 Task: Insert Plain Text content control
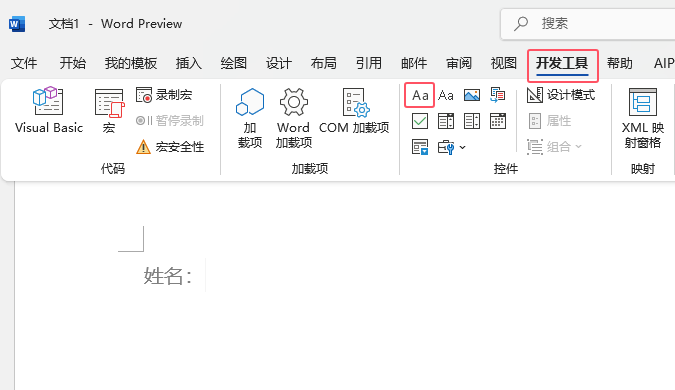click(446, 95)
